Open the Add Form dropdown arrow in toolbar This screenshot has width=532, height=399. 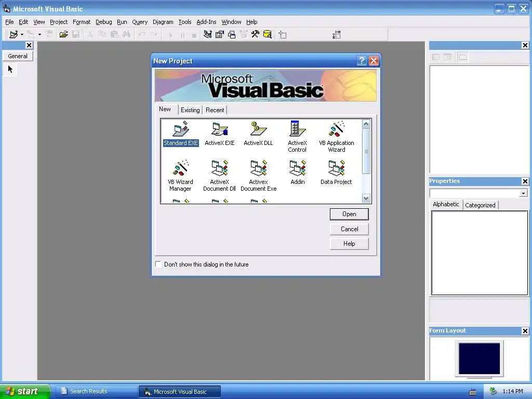[39, 34]
